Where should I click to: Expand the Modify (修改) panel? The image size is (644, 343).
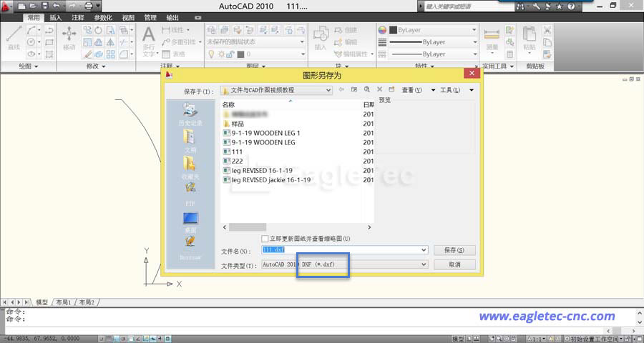(96, 66)
